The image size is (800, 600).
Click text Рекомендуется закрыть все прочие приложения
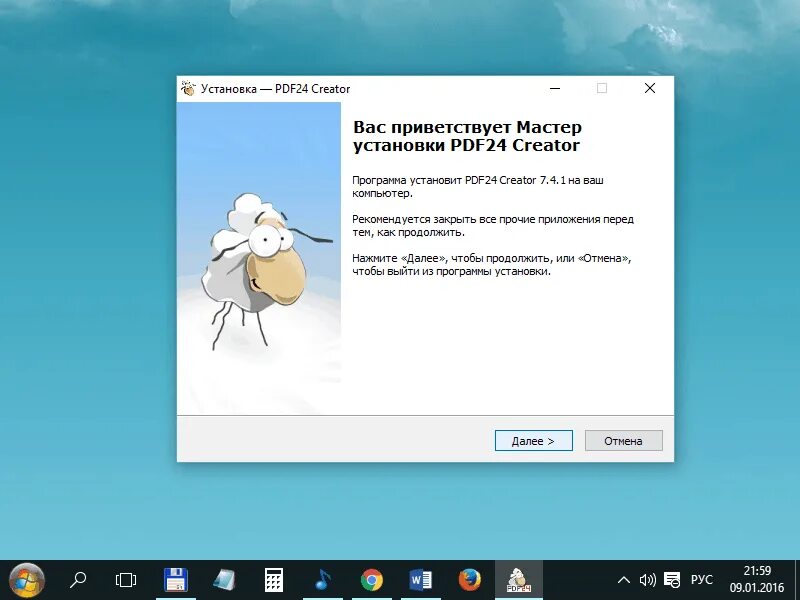point(493,226)
